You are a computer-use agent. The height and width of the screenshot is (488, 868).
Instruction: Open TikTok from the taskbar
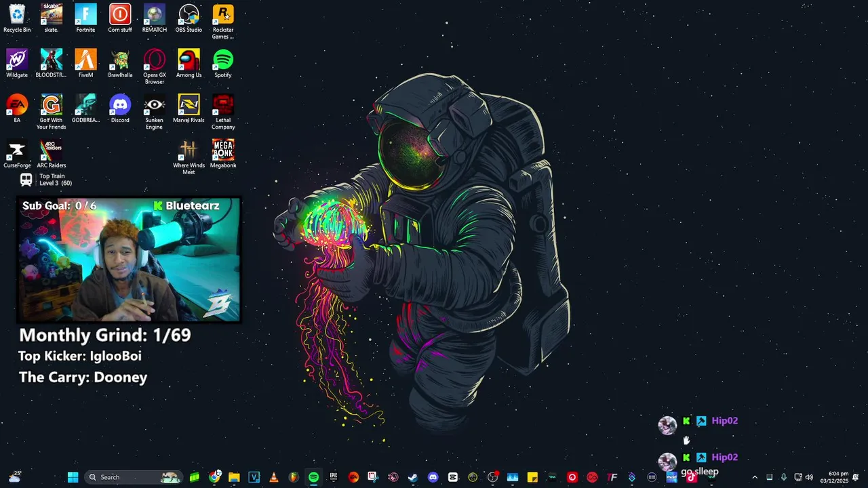(x=692, y=477)
